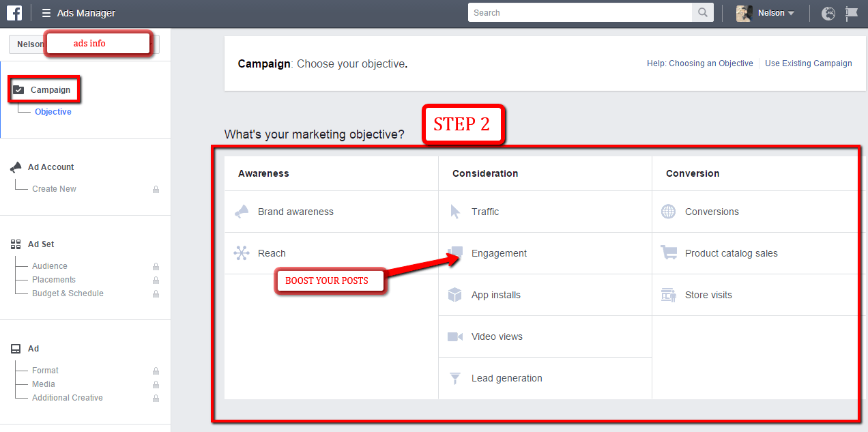
Task: Click the Use Existing Campaign link
Action: pyautogui.click(x=809, y=63)
